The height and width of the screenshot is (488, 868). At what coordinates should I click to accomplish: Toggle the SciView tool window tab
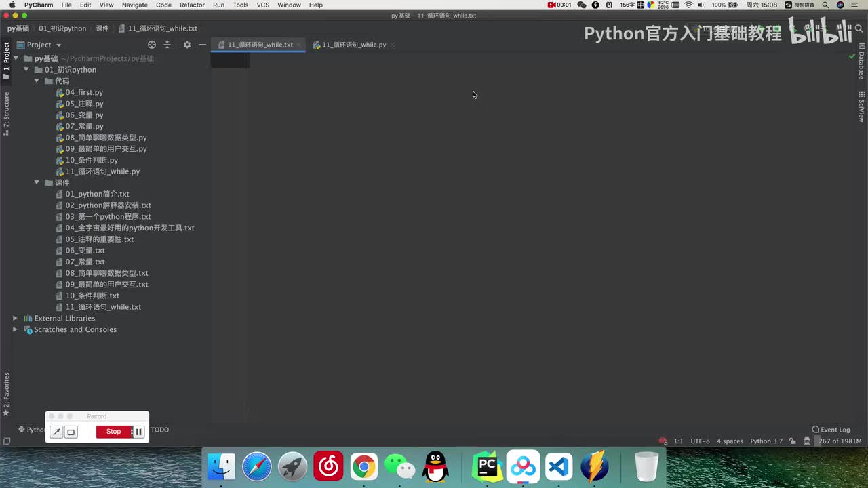click(861, 106)
